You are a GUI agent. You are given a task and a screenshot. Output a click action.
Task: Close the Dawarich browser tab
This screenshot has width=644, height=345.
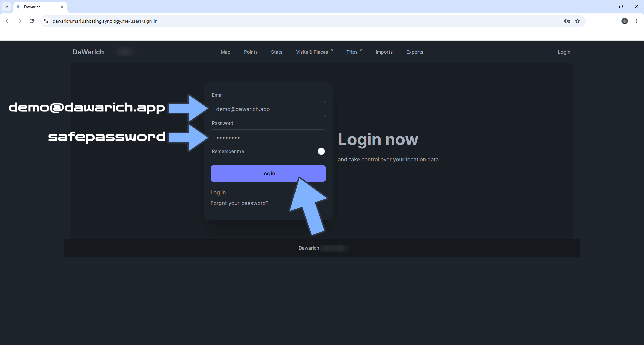62,7
